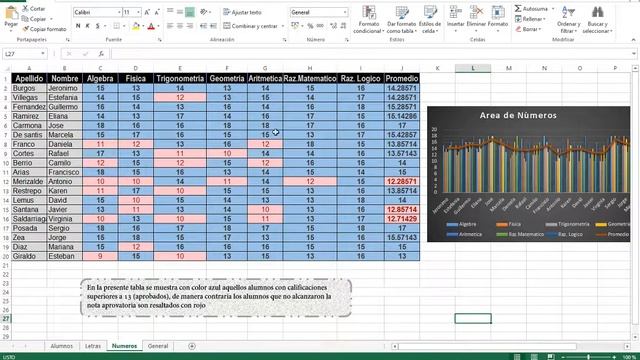Toggle underline S formatting
The image size is (640, 360).
pyautogui.click(x=97, y=26)
